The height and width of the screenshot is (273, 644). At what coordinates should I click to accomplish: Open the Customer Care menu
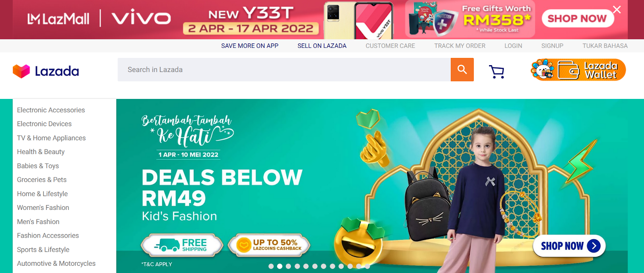[390, 46]
